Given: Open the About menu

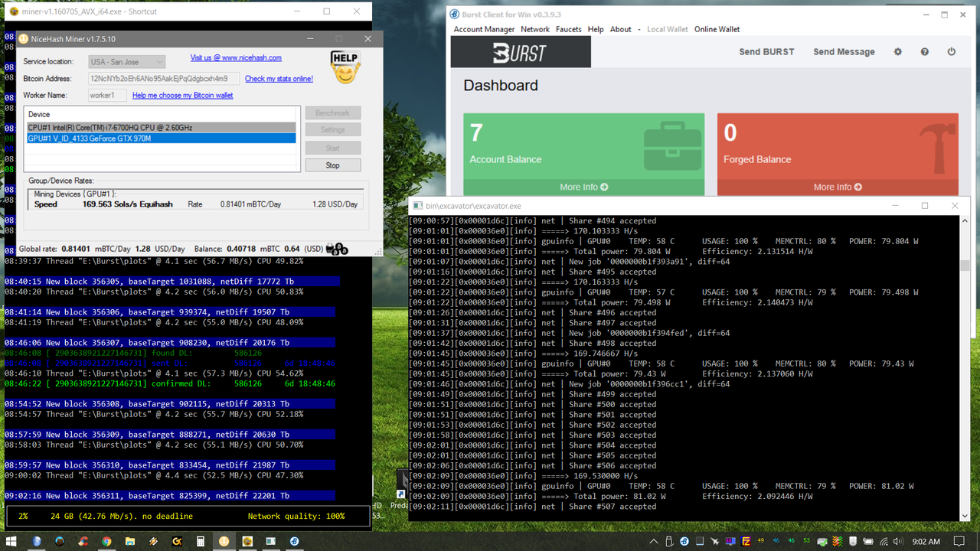Looking at the screenshot, I should (621, 29).
